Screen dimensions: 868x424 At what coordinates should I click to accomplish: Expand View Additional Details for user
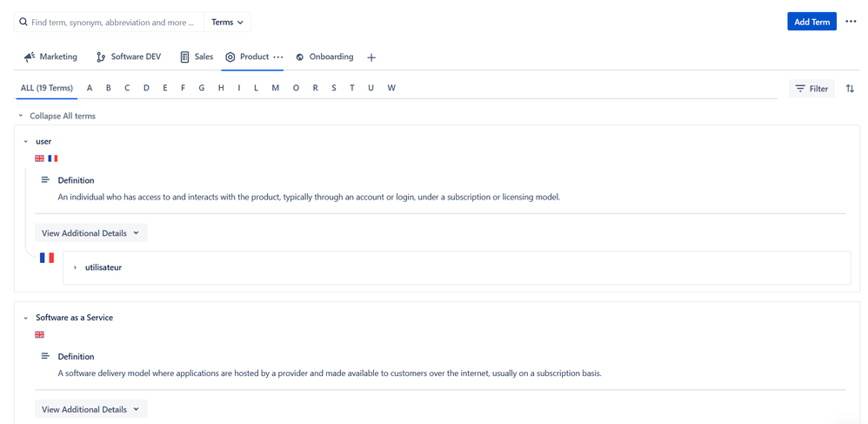pyautogui.click(x=90, y=233)
